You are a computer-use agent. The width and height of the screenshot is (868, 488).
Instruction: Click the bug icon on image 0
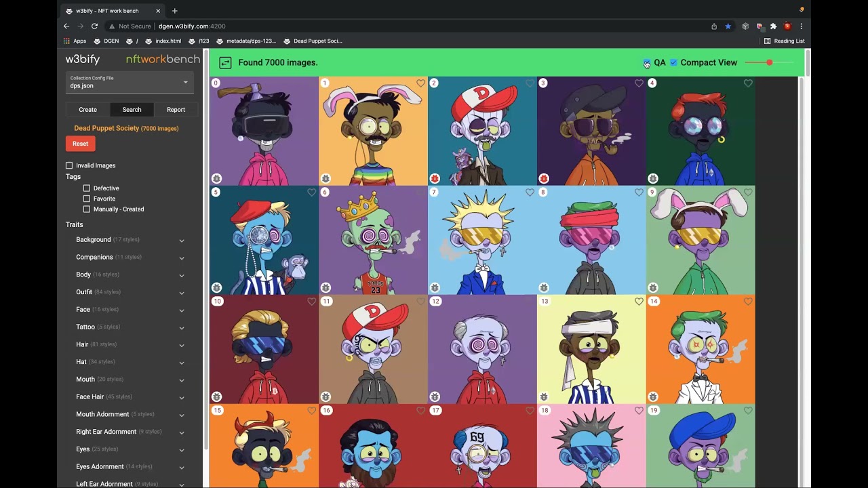pyautogui.click(x=216, y=179)
